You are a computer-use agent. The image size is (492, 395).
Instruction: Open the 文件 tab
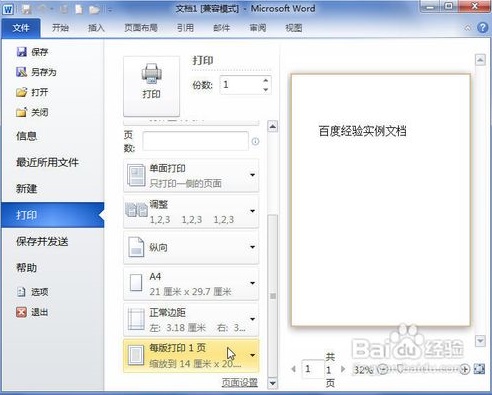point(21,28)
